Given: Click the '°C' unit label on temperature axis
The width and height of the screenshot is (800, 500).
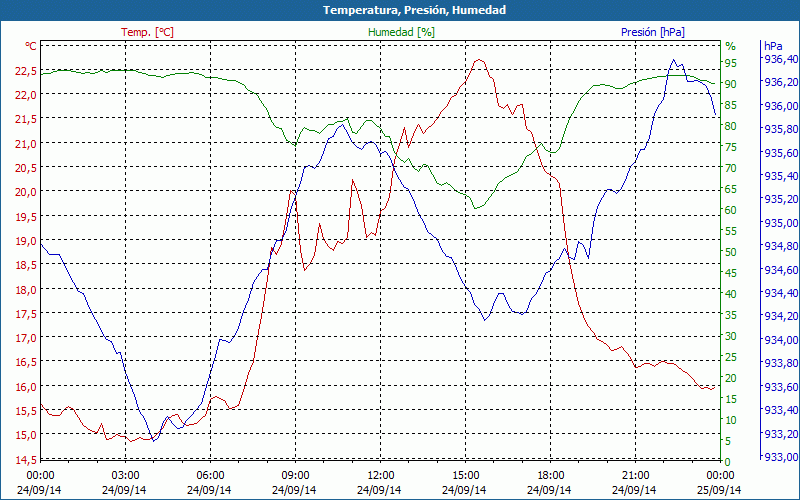Looking at the screenshot, I should coord(31,46).
